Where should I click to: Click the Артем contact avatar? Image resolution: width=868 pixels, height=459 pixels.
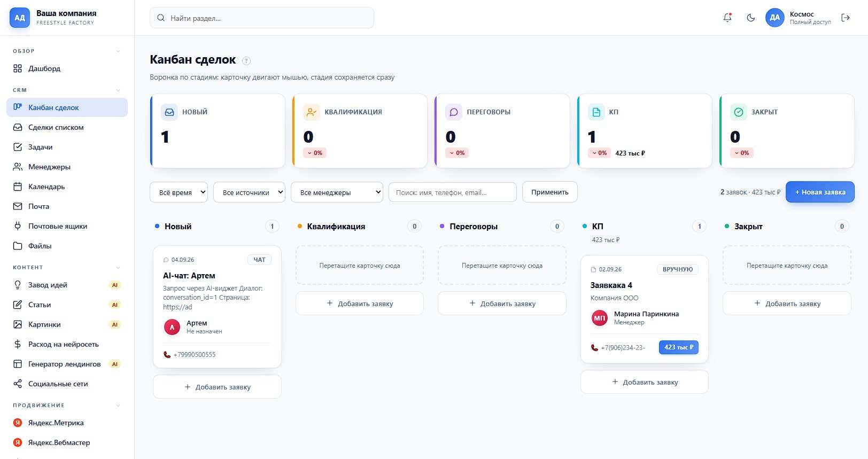click(x=172, y=327)
